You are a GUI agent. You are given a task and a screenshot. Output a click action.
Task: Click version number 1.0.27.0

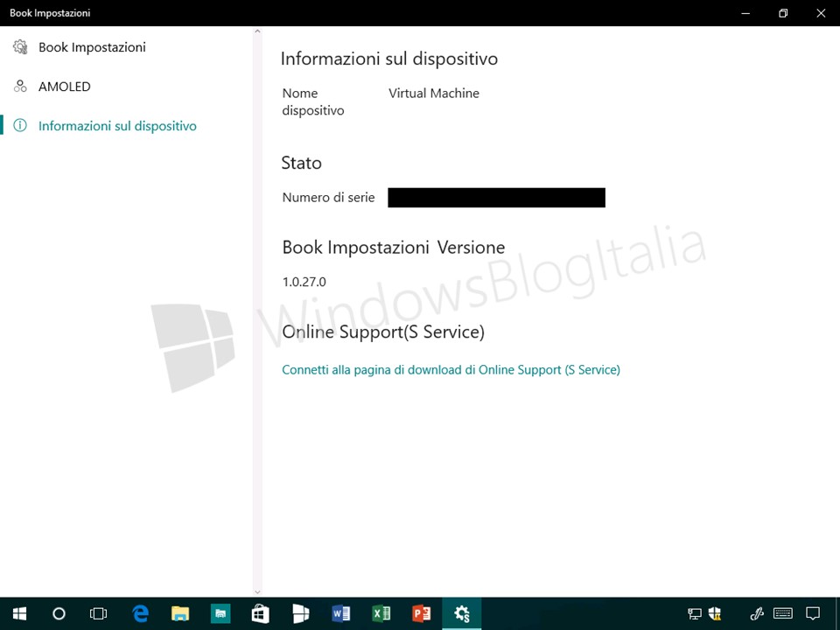point(304,282)
